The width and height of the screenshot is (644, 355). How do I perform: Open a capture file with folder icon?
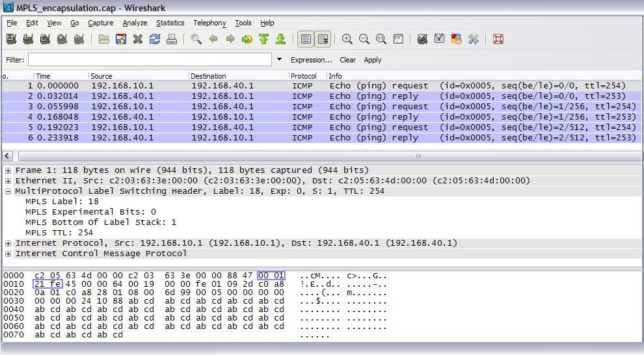[104, 39]
